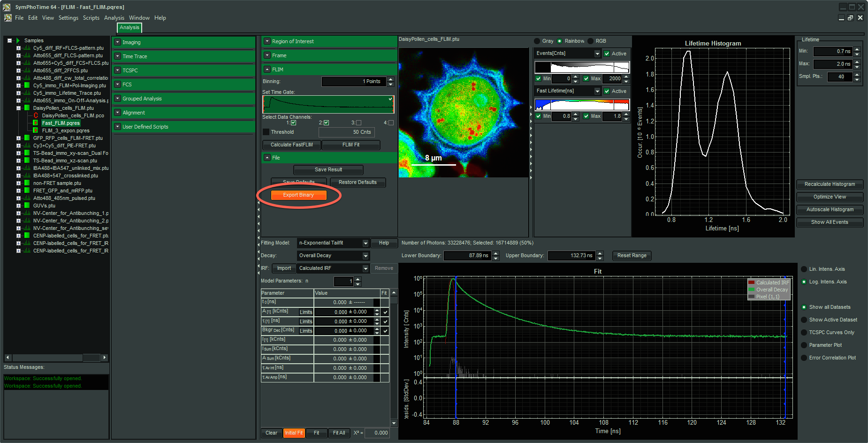Viewport: 868px width, 443px height.
Task: Select the Gray color scheme radio button
Action: pos(537,41)
